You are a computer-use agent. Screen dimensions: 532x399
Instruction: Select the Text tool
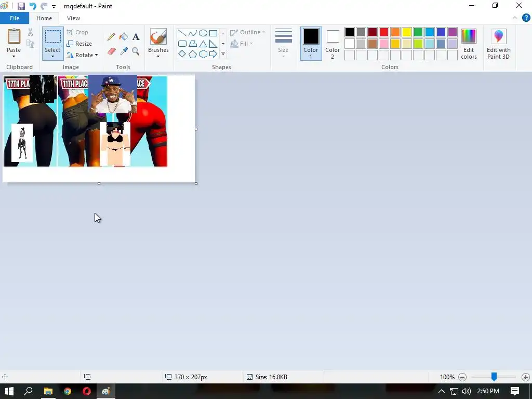136,37
